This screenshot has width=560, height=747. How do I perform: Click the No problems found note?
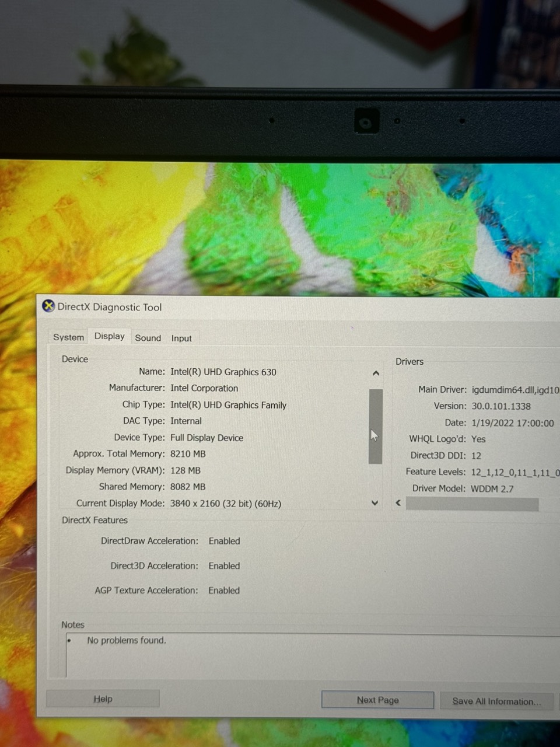[127, 640]
